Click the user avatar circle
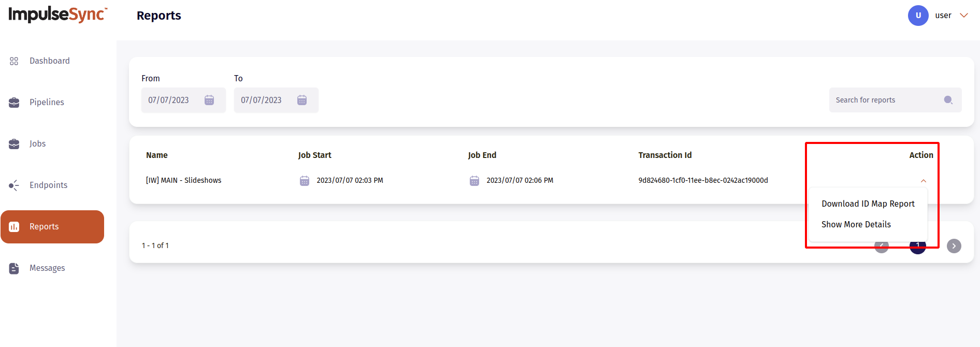This screenshot has width=980, height=347. coord(918,16)
